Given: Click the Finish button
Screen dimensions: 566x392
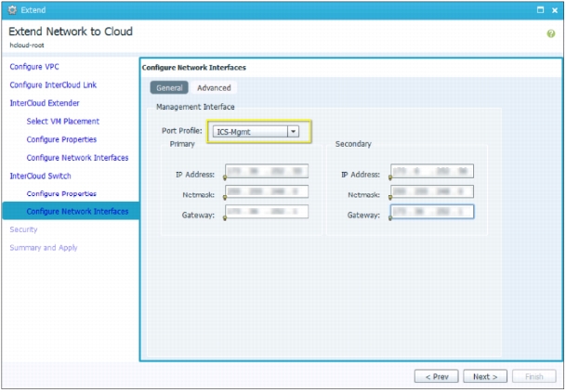Looking at the screenshot, I should pos(533,376).
